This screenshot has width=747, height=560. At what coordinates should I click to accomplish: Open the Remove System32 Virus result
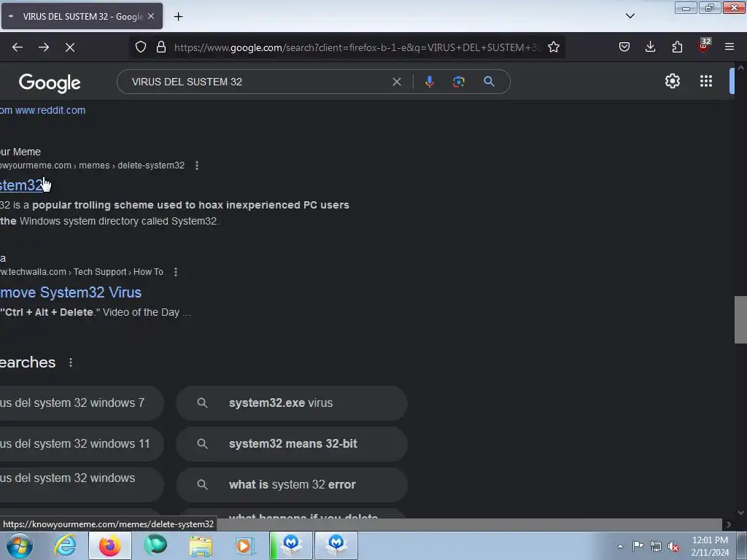[71, 292]
